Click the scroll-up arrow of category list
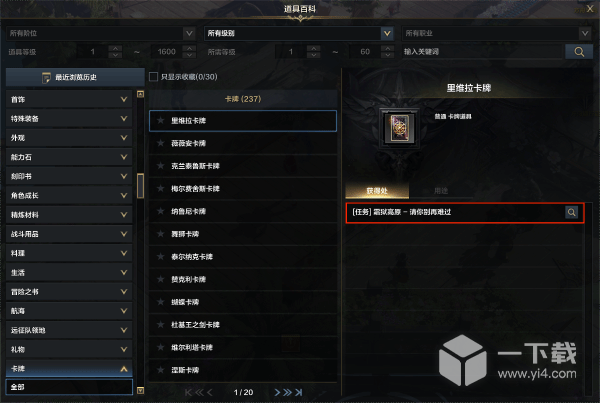The width and height of the screenshot is (600, 403). coord(140,94)
